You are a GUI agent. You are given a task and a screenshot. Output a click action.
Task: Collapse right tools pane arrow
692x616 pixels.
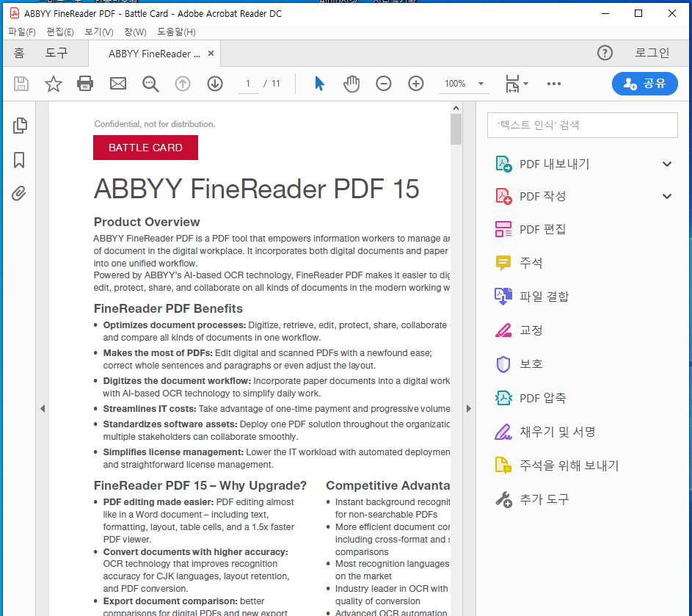[469, 408]
